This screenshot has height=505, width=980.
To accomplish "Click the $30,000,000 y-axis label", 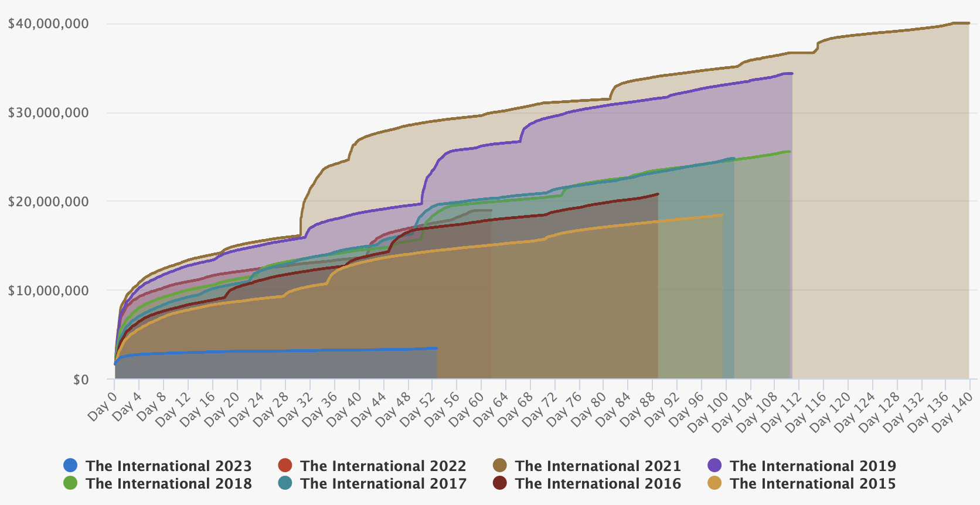I will click(x=48, y=112).
